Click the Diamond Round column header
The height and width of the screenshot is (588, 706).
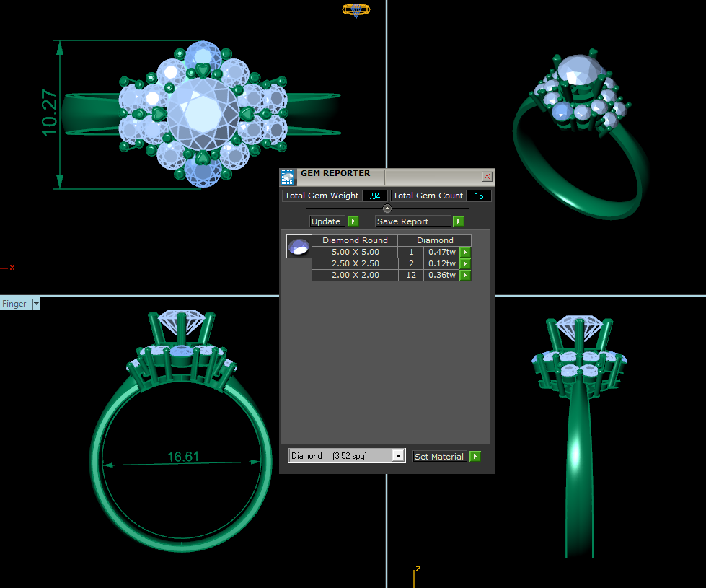(x=355, y=240)
